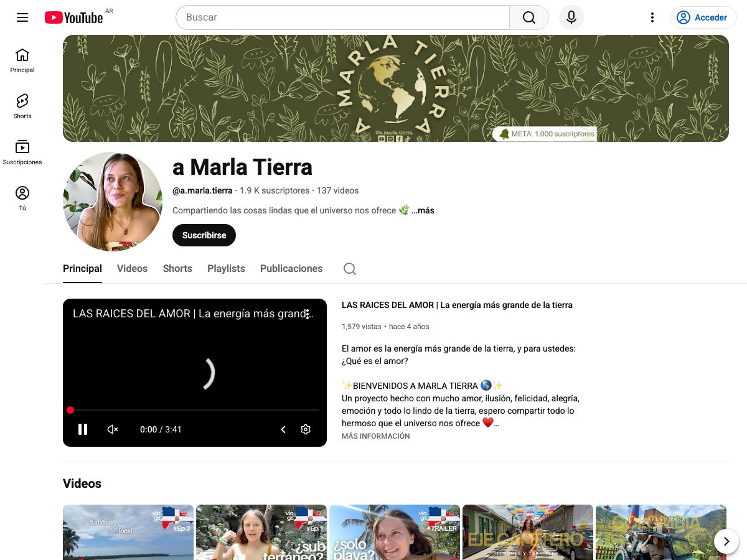747x560 pixels.
Task: Pause the playing video
Action: point(83,429)
